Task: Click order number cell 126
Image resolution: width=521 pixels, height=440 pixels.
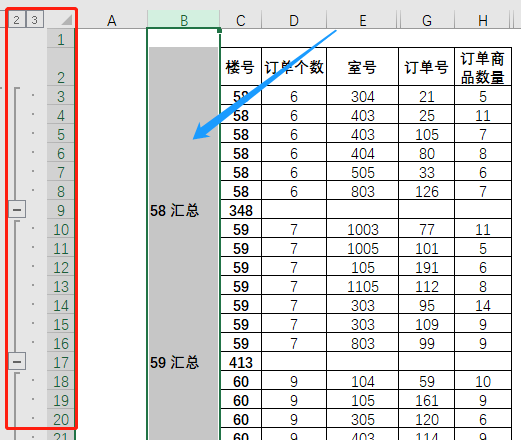Action: click(x=427, y=191)
